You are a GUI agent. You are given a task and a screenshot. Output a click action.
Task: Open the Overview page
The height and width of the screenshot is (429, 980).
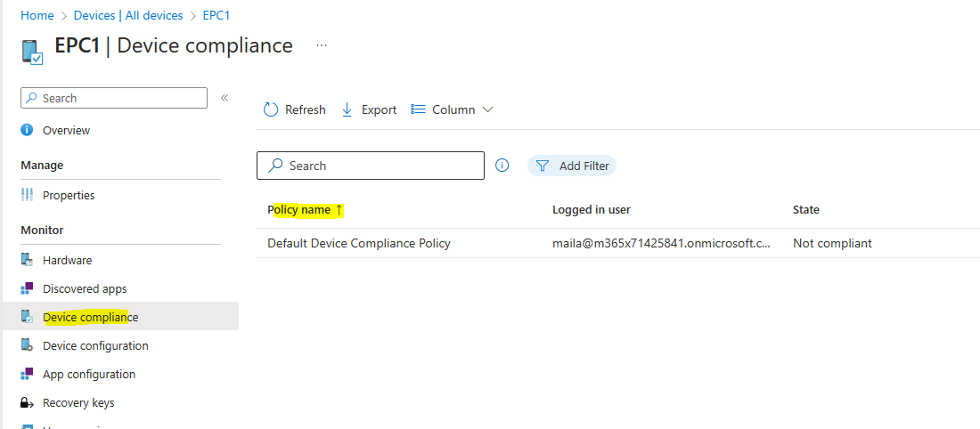pos(66,131)
